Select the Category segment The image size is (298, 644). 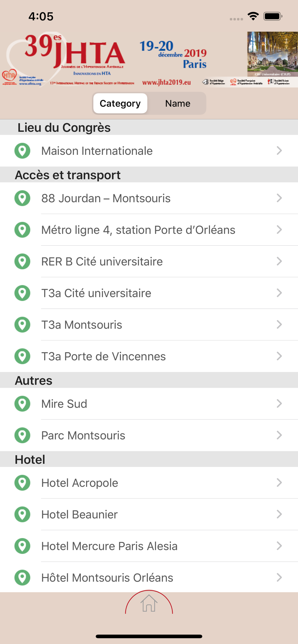pos(120,103)
